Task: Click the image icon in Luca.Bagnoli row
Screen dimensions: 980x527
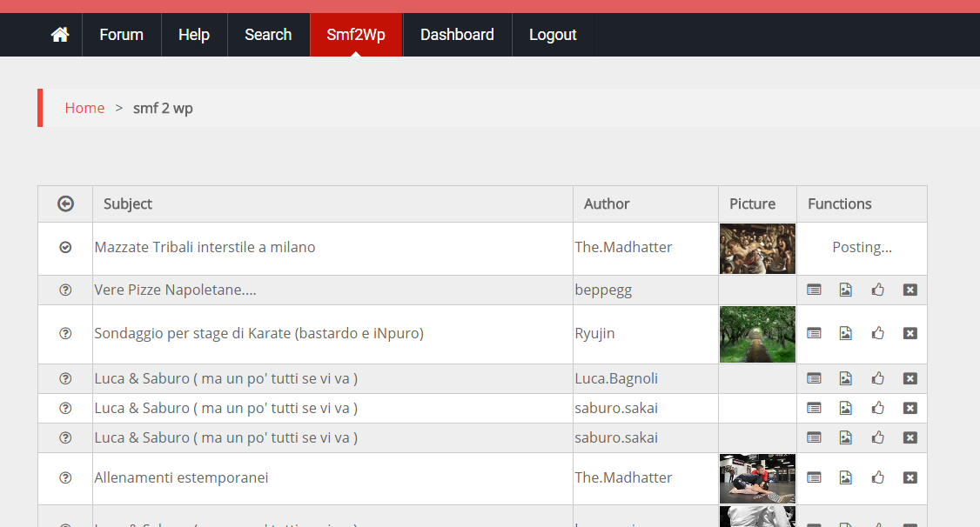Action: click(x=845, y=378)
